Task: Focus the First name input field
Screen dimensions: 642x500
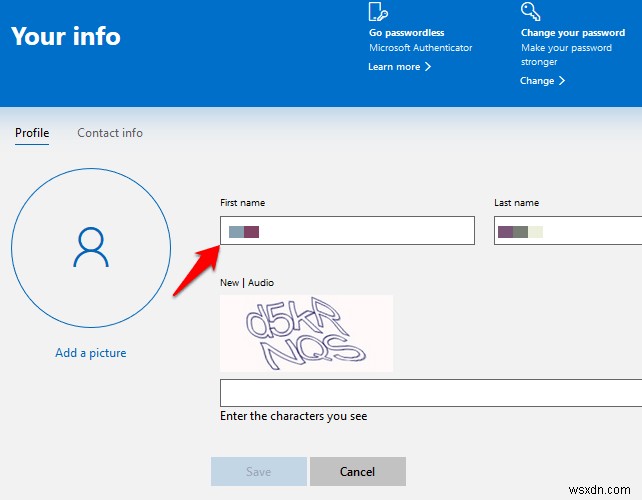Action: (347, 231)
